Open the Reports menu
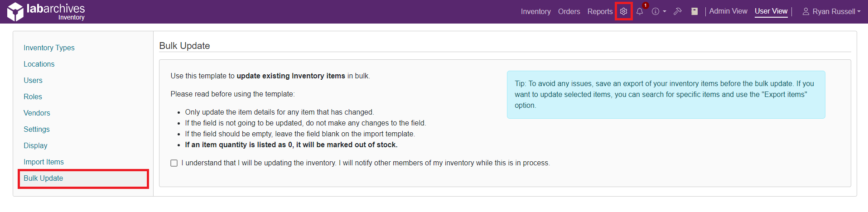Image resolution: width=868 pixels, height=212 pixels. click(600, 12)
